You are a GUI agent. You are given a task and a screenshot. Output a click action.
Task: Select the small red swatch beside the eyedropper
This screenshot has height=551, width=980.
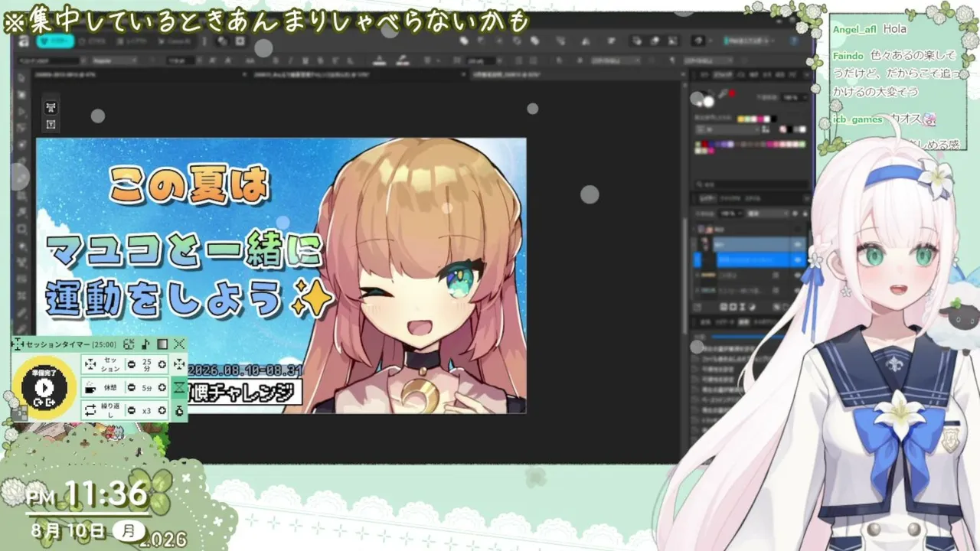click(x=732, y=93)
